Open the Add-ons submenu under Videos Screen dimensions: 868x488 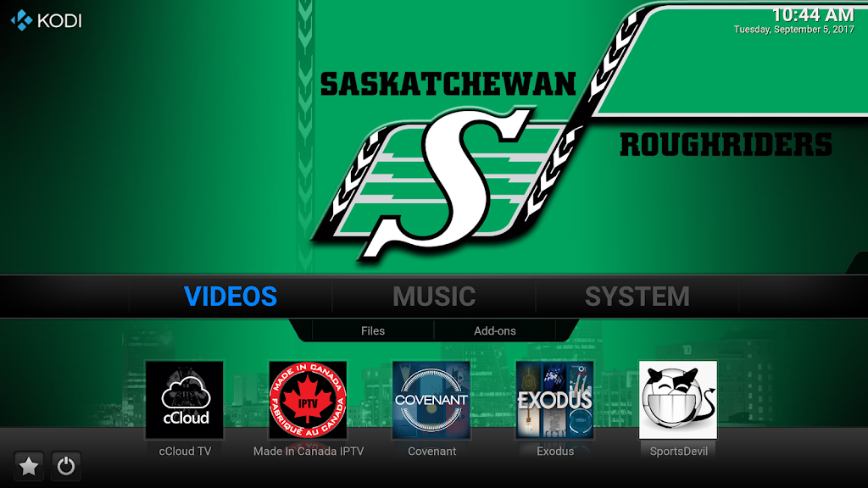pyautogui.click(x=495, y=331)
